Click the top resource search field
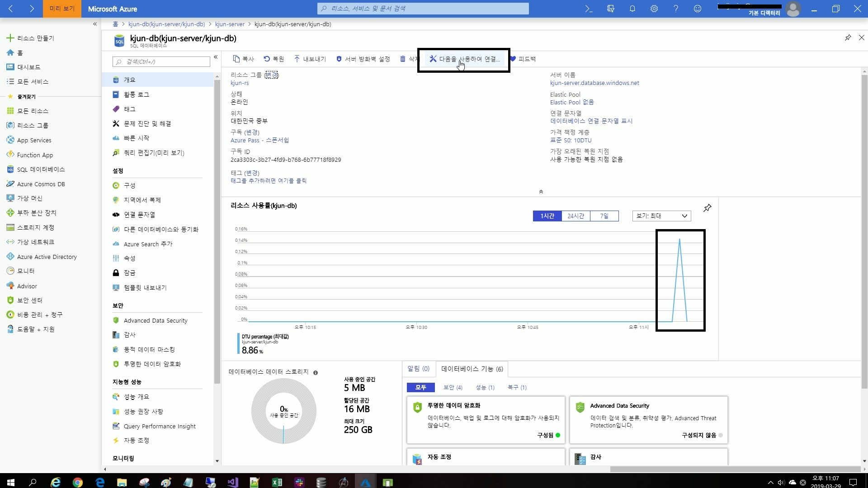Screen dimensions: 868x488 click(423, 9)
